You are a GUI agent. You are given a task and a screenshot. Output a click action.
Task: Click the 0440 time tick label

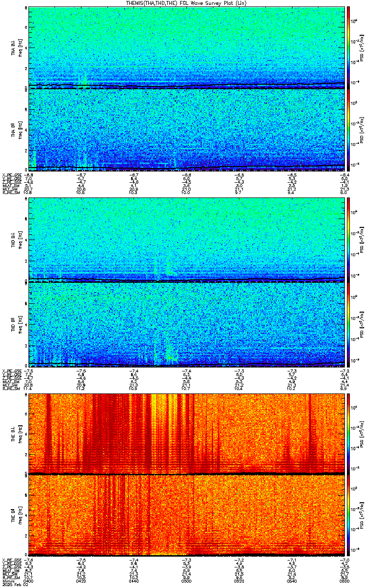point(133,582)
